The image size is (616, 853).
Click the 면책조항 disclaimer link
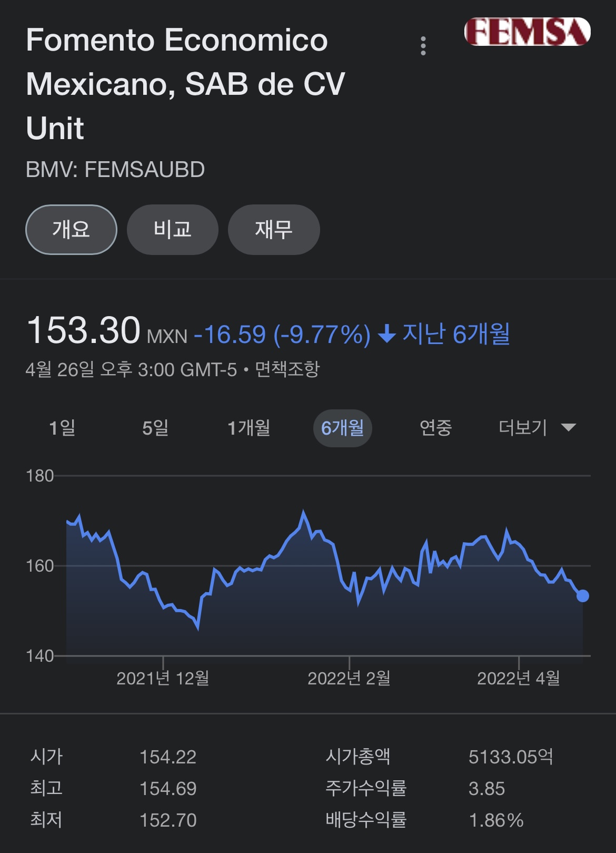click(x=287, y=369)
